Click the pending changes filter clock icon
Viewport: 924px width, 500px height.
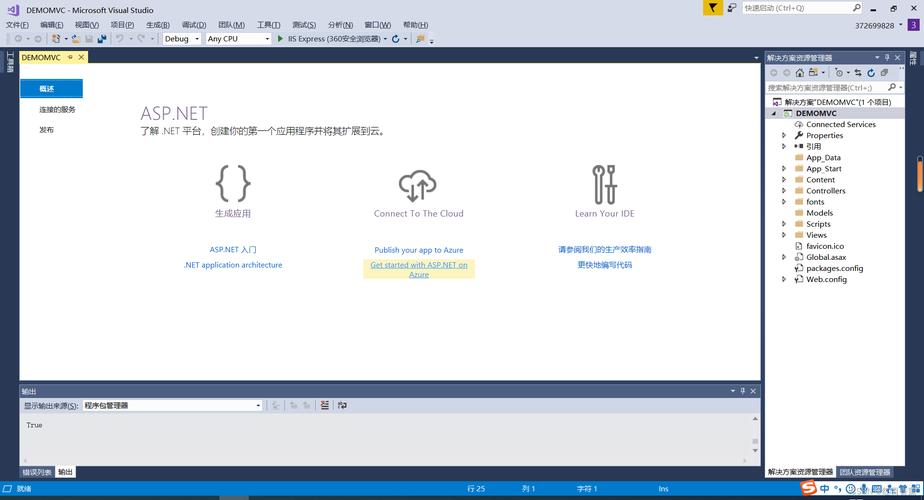[x=839, y=73]
